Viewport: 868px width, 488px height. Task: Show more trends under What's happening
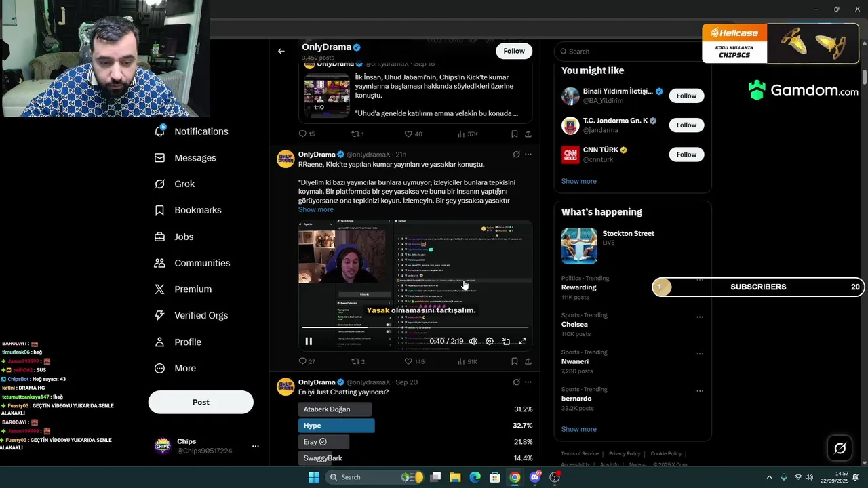point(579,429)
